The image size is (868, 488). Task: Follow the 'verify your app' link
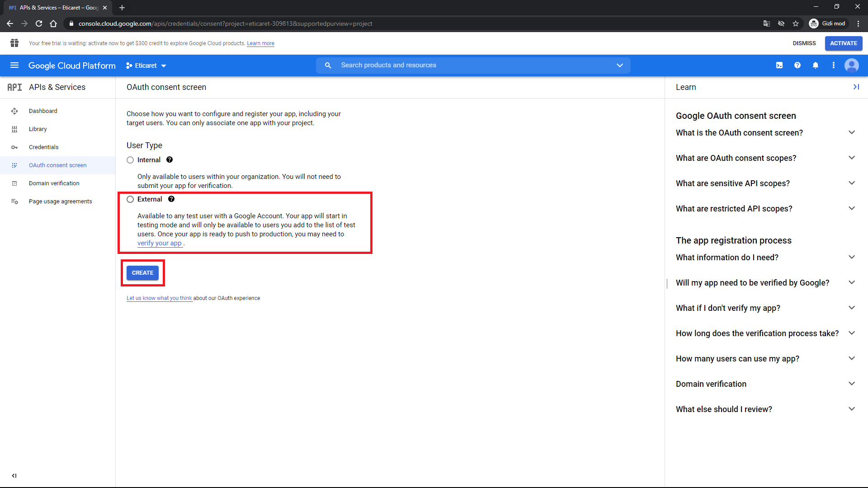160,243
